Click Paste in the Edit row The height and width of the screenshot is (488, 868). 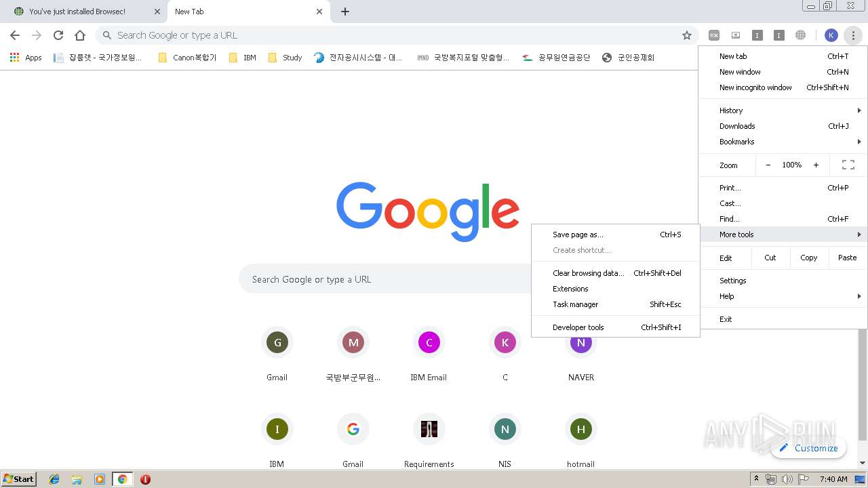[x=848, y=258]
